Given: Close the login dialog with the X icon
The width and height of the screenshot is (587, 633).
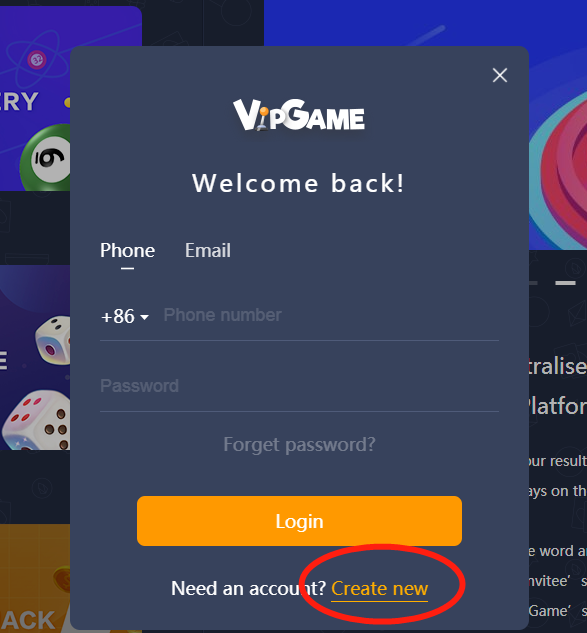Looking at the screenshot, I should click(x=500, y=75).
